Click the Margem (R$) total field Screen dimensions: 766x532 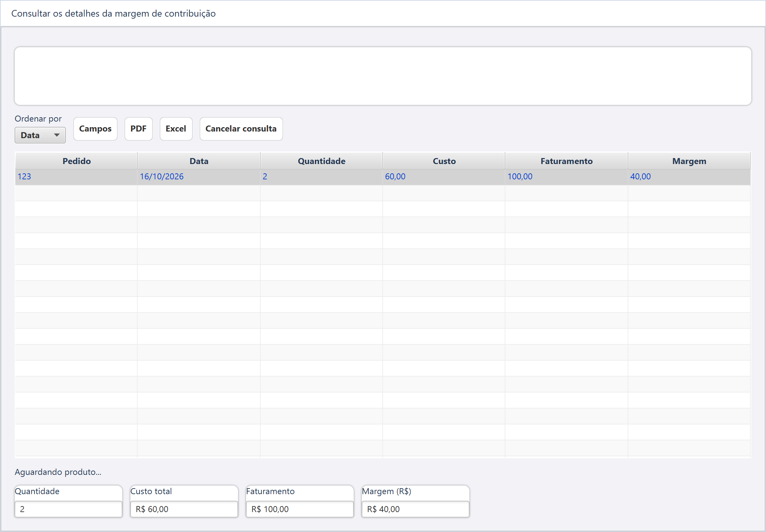click(x=415, y=509)
